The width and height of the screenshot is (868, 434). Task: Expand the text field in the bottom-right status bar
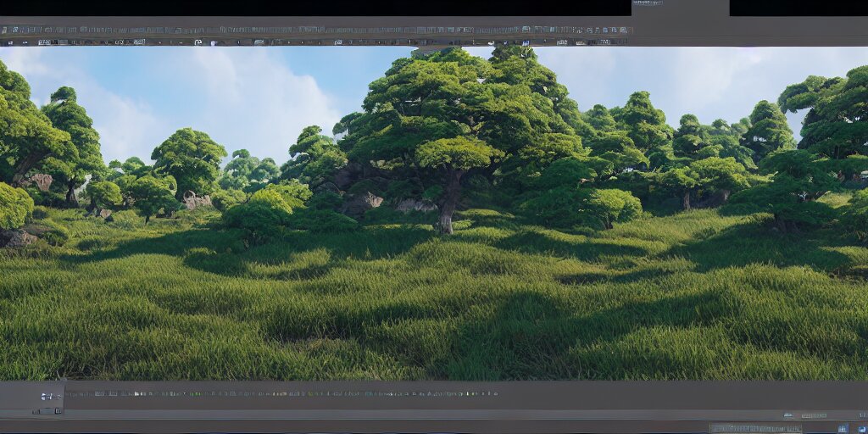coord(814,415)
